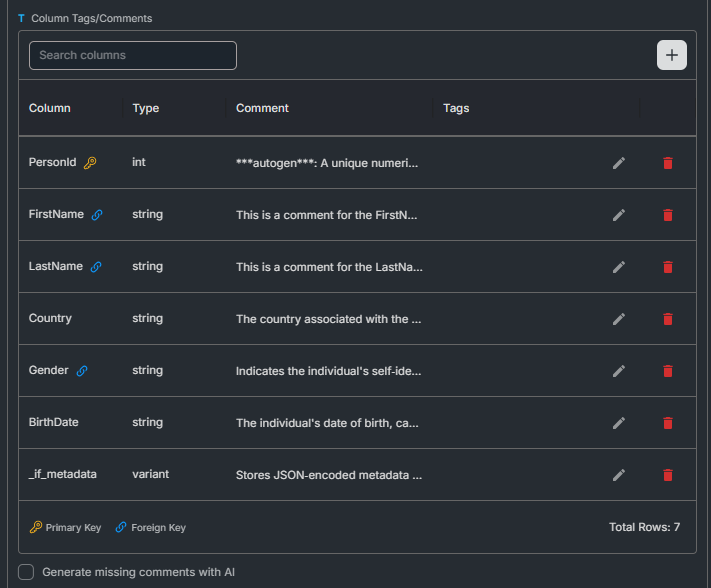The height and width of the screenshot is (588, 711).
Task: Remove the LastName row with trash icon
Action: (x=668, y=267)
